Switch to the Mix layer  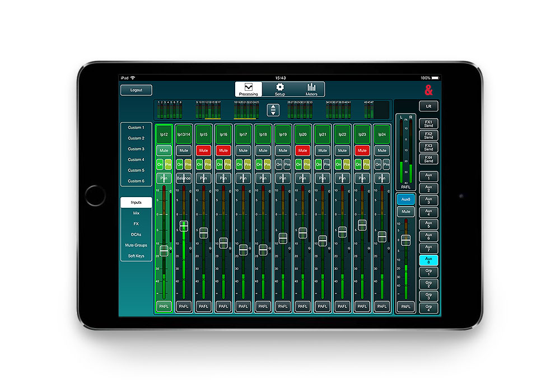tap(136, 213)
